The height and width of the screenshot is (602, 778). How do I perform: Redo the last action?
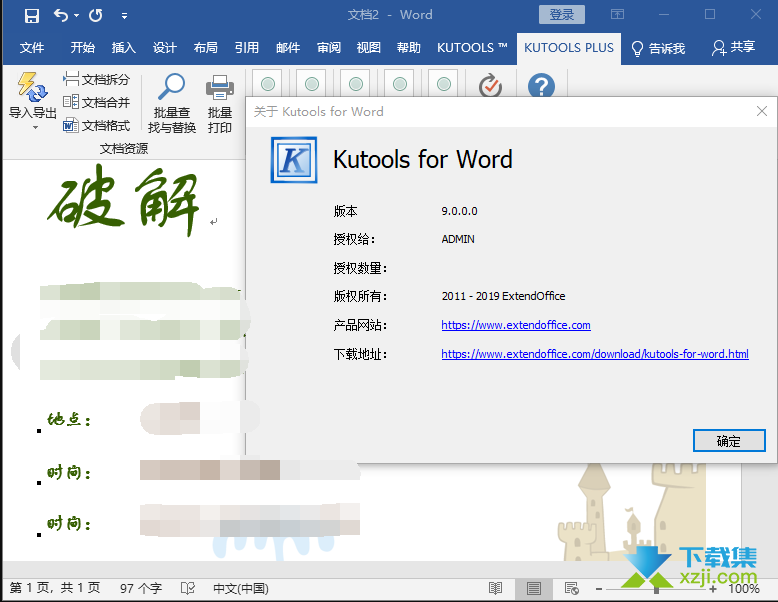pyautogui.click(x=96, y=15)
